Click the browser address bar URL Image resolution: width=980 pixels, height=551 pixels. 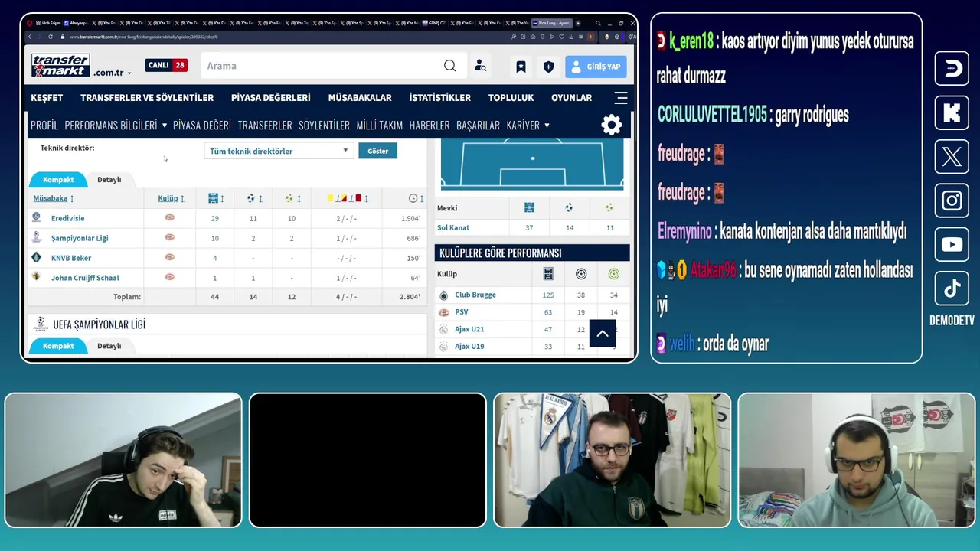[144, 37]
